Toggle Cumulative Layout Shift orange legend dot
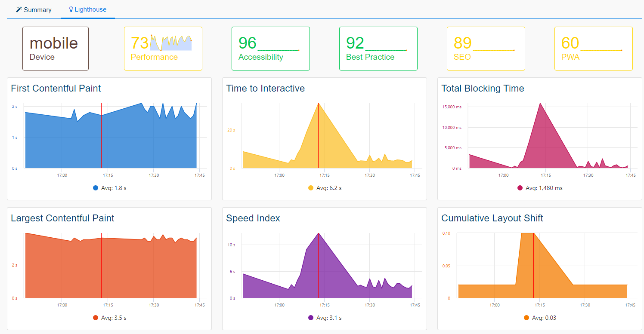This screenshot has height=334, width=644. [x=526, y=318]
